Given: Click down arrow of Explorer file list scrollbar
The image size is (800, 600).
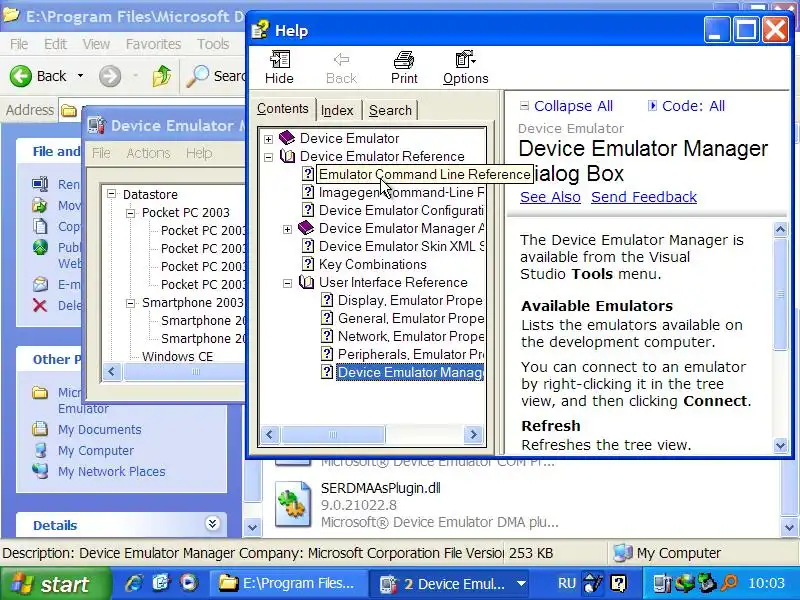Looking at the screenshot, I should tap(789, 527).
